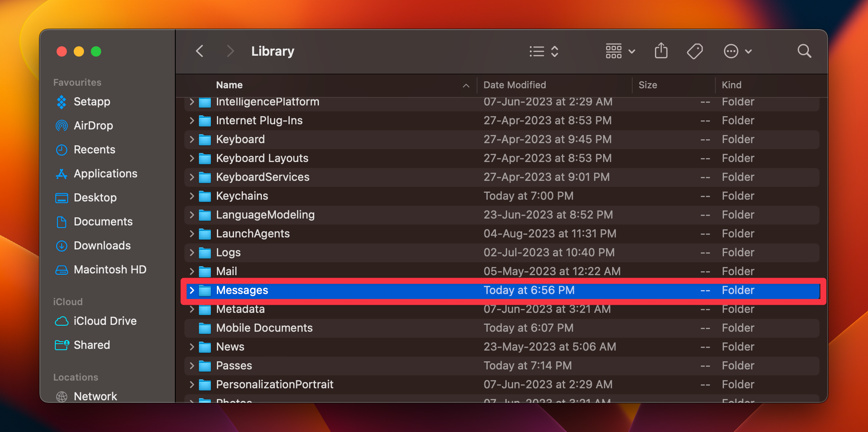This screenshot has height=432, width=868.
Task: Expand the Internet Plug-Ins folder
Action: point(192,120)
